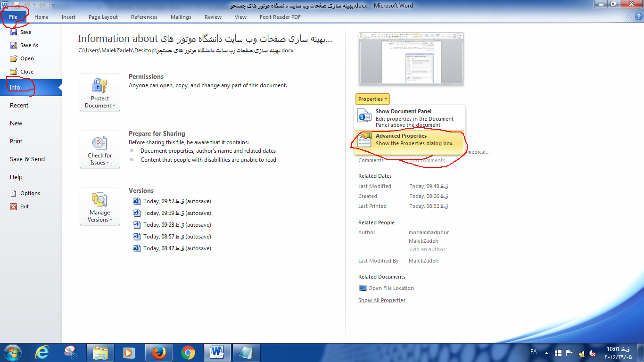The height and width of the screenshot is (362, 644).
Task: Click the Options icon in the sidebar
Action: (x=14, y=193)
